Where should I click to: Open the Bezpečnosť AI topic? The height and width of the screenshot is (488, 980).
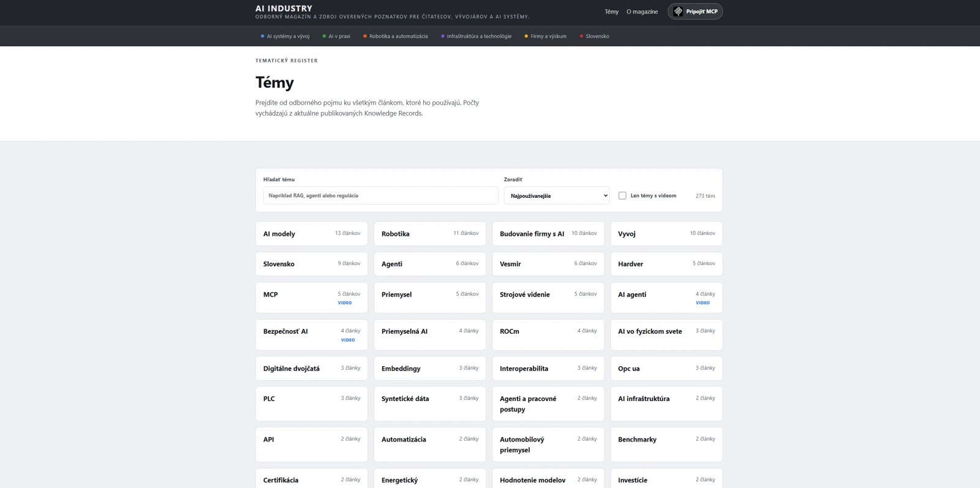tap(312, 335)
